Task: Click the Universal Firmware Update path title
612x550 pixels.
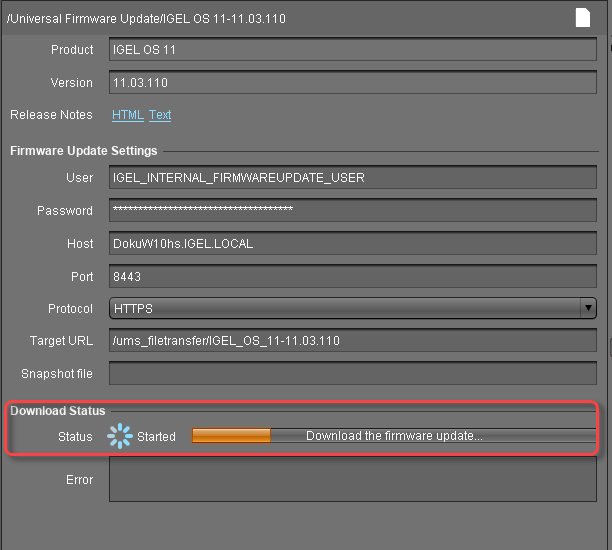Action: click(146, 18)
